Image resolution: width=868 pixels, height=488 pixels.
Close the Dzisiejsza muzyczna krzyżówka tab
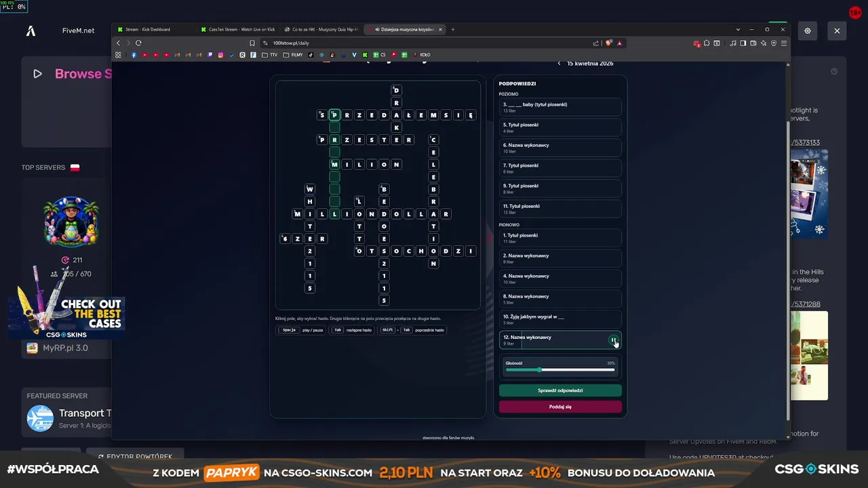(x=441, y=29)
